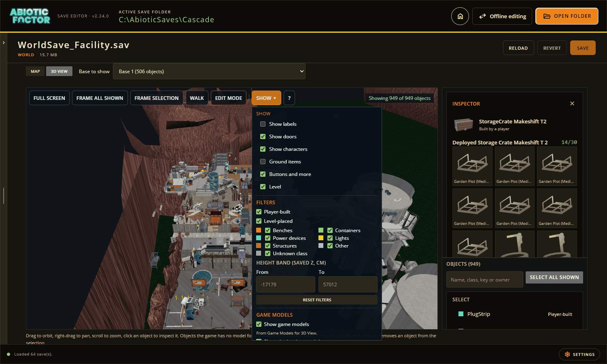Image resolution: width=607 pixels, height=364 pixels.
Task: Expand the left sidebar chevron
Action: 4,42
